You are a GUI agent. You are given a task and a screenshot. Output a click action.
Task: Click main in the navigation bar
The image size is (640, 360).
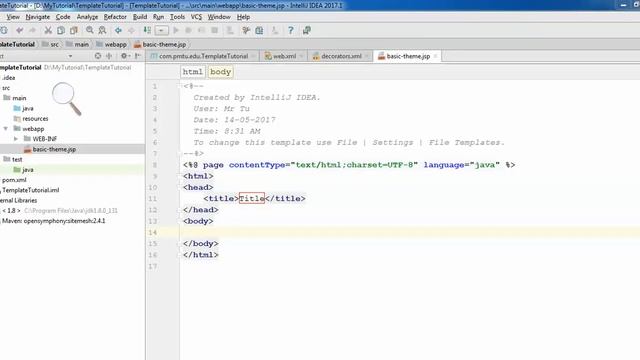click(x=77, y=44)
